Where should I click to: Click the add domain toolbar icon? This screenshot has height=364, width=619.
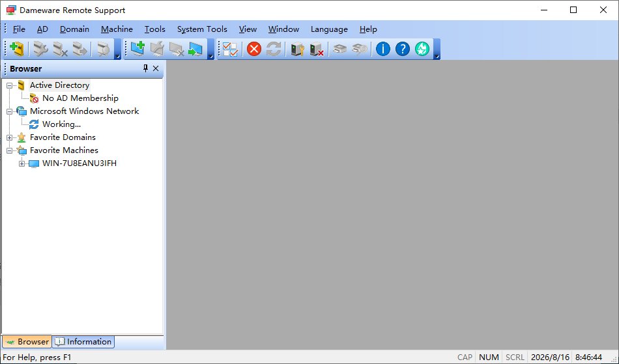click(x=17, y=49)
